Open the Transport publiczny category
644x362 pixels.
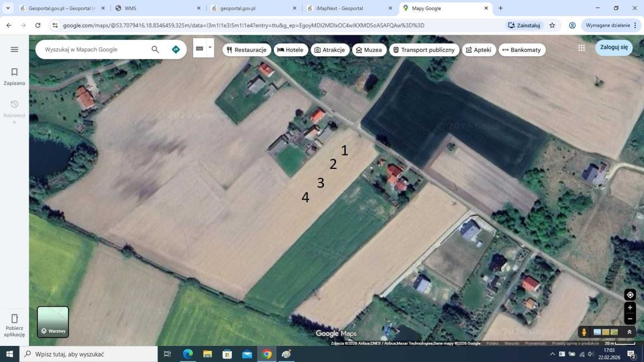pos(424,50)
